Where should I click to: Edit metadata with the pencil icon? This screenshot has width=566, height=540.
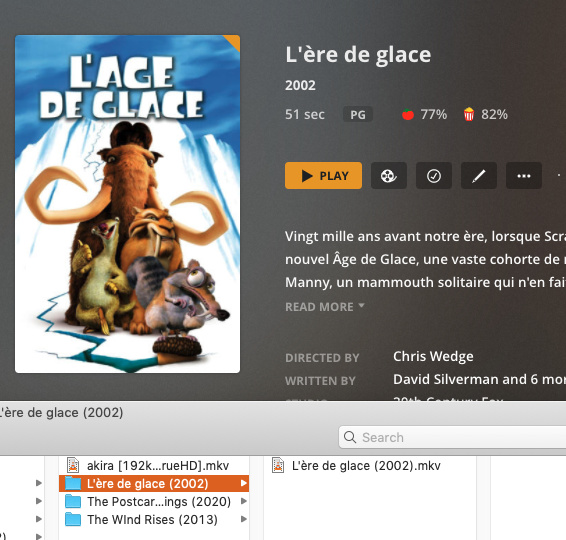[x=479, y=176]
